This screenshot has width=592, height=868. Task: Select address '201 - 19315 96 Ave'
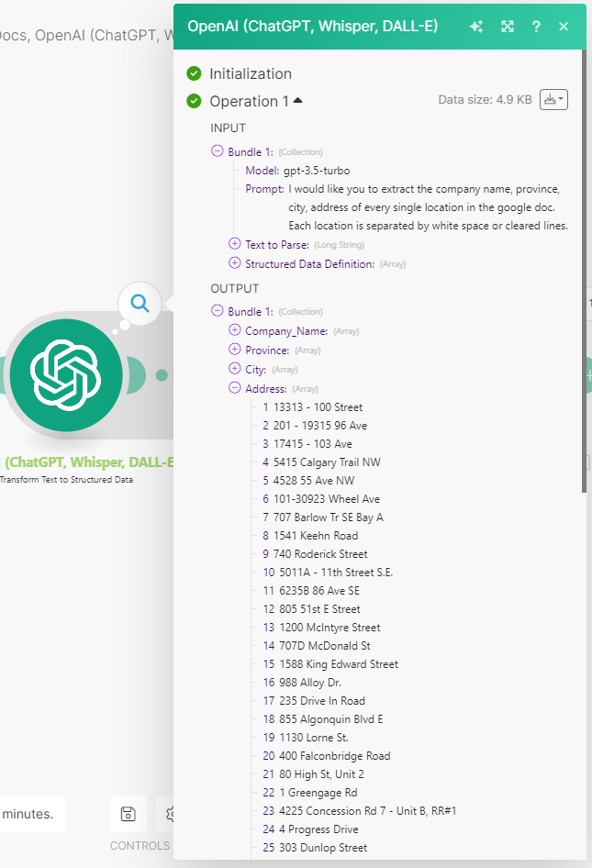pyautogui.click(x=320, y=425)
